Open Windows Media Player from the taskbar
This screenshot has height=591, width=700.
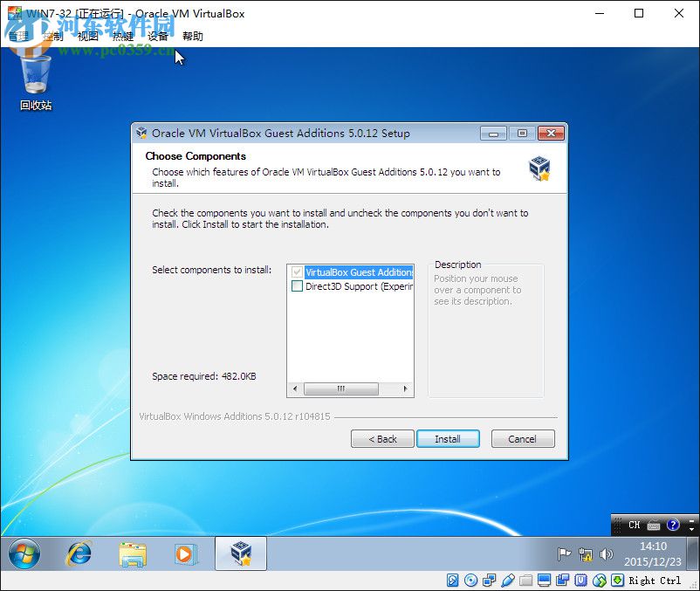pyautogui.click(x=185, y=554)
